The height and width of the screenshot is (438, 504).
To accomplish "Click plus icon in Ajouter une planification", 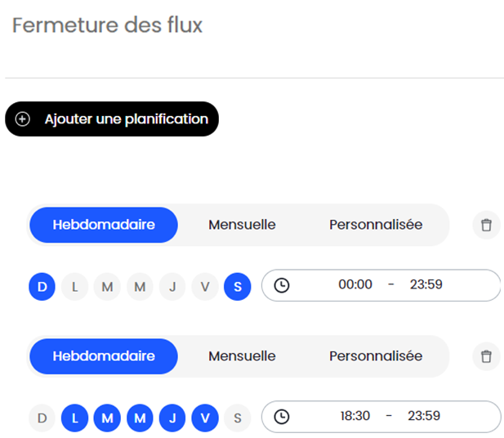I will 23,119.
